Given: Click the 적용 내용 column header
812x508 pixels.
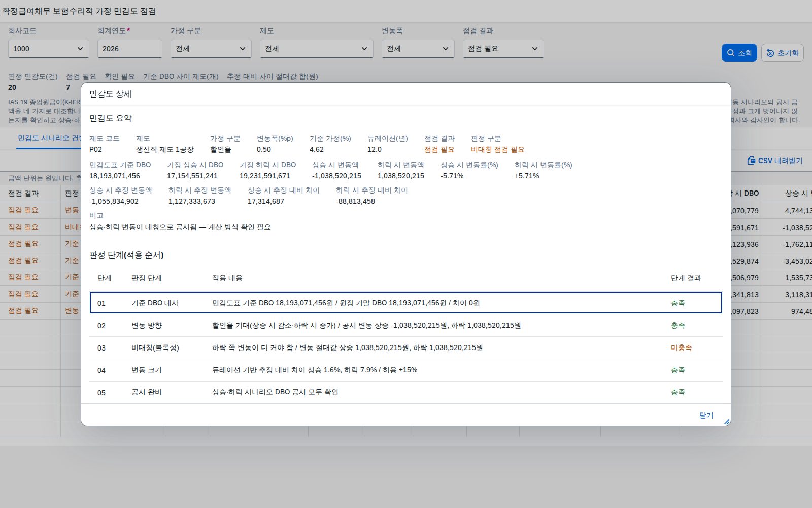Looking at the screenshot, I should tap(227, 278).
